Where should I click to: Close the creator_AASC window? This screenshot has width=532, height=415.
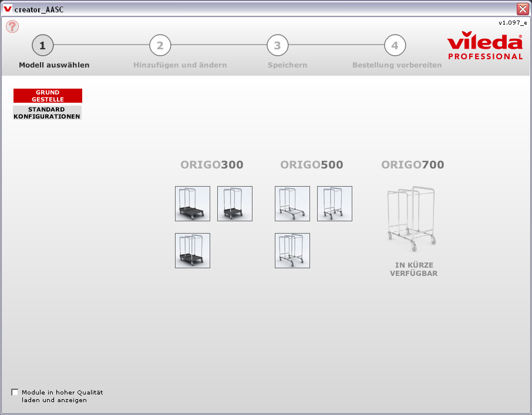pos(523,9)
